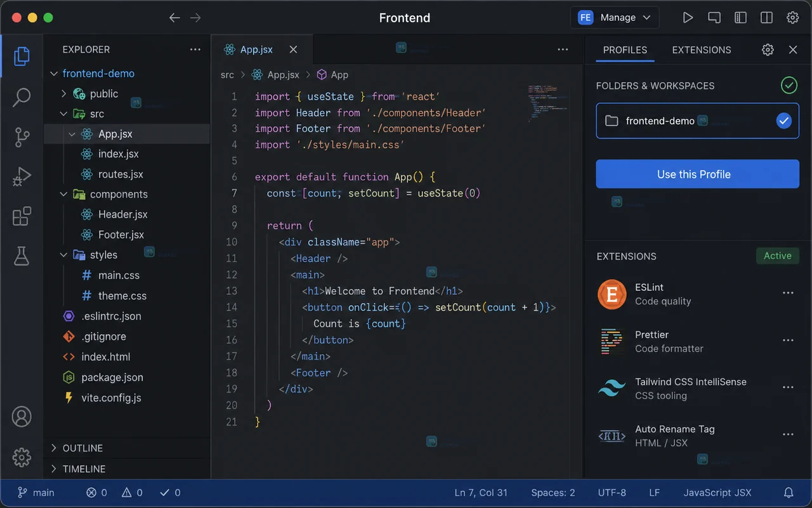Screen dimensions: 812x508
Task: Open the Accounts icon in activity bar
Action: click(22, 417)
